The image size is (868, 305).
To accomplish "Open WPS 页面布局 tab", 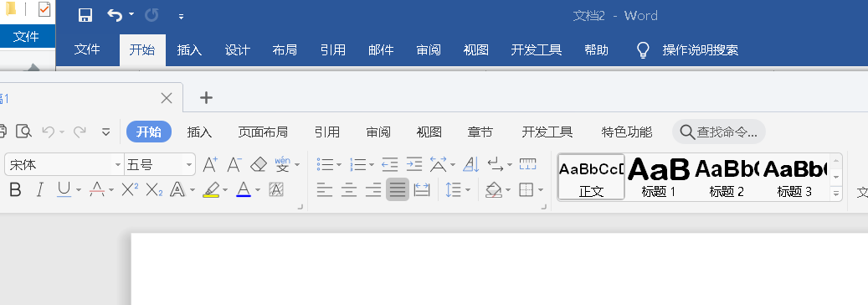I will [263, 132].
